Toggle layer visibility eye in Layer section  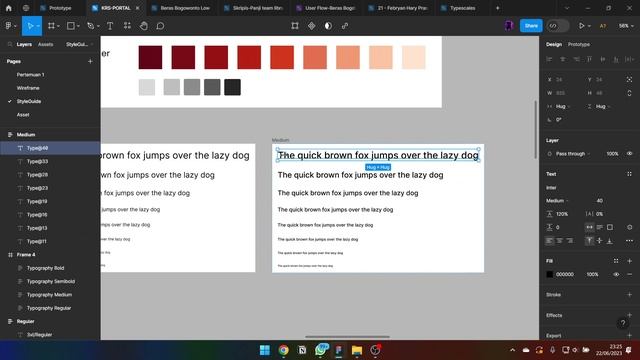[x=629, y=153]
